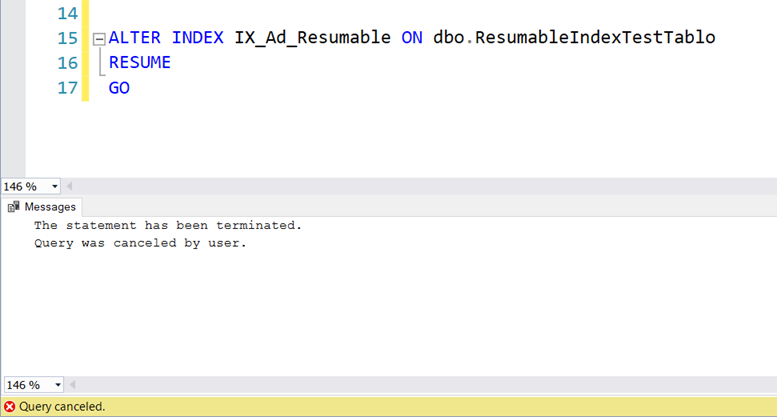The width and height of the screenshot is (777, 417).
Task: Click the IX_Ad_Resumable index name
Action: [x=313, y=38]
